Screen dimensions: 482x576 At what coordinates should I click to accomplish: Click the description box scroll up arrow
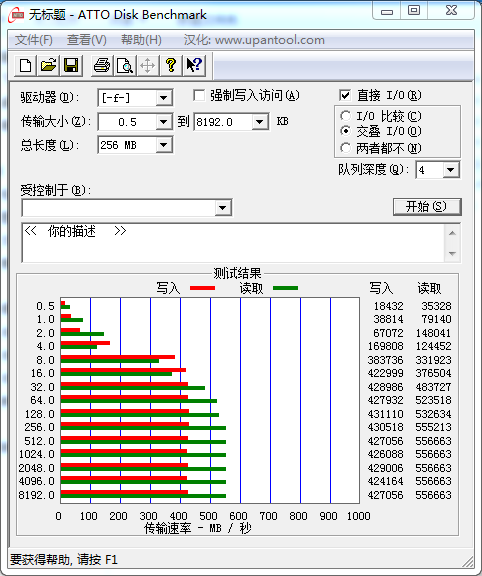click(452, 233)
